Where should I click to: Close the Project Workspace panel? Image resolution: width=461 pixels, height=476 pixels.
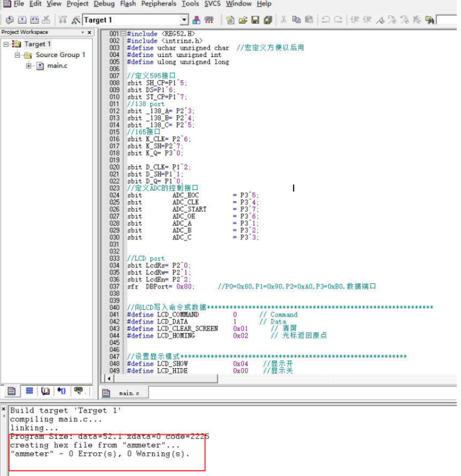point(89,32)
